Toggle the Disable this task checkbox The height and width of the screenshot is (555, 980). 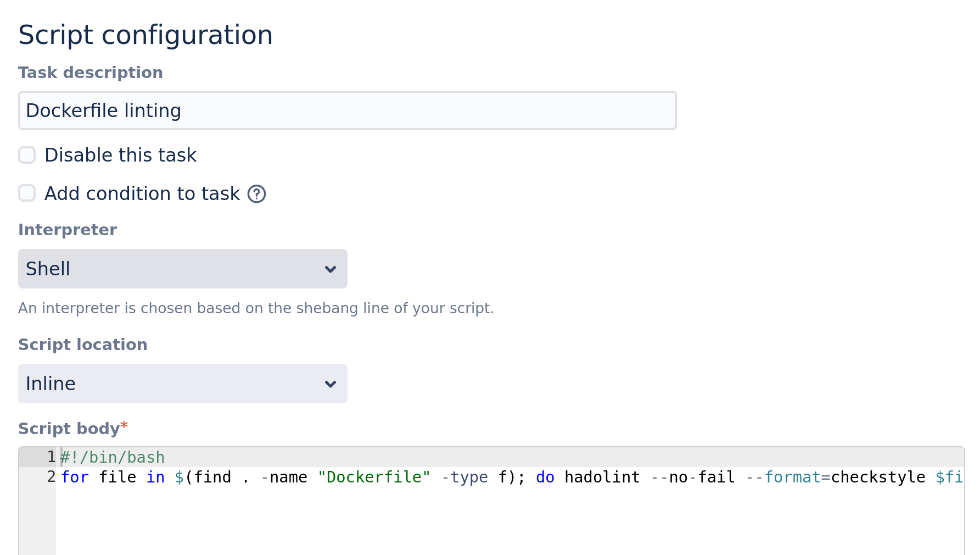pyautogui.click(x=27, y=155)
